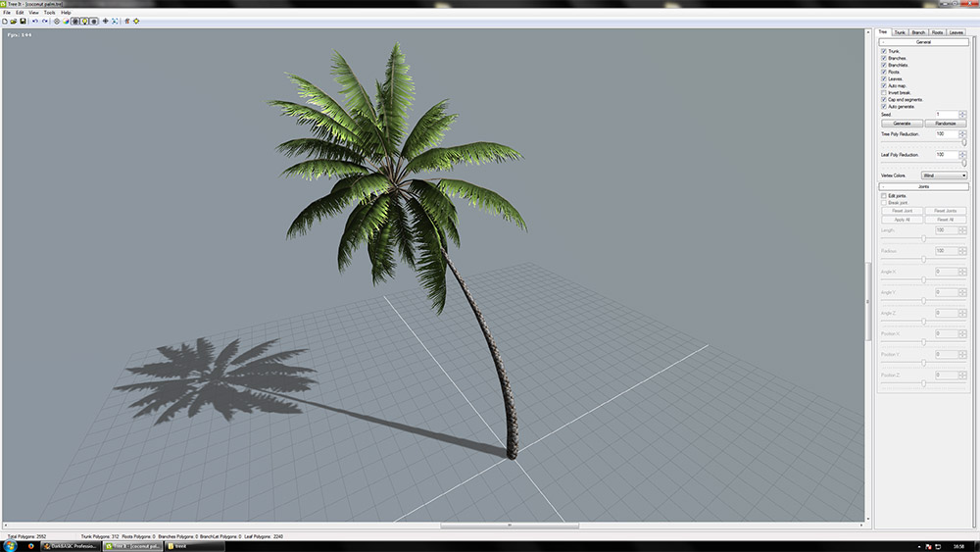Screen dimensions: 980x552
Task: Click the four-way move arrows toolbar icon
Action: pos(106,22)
